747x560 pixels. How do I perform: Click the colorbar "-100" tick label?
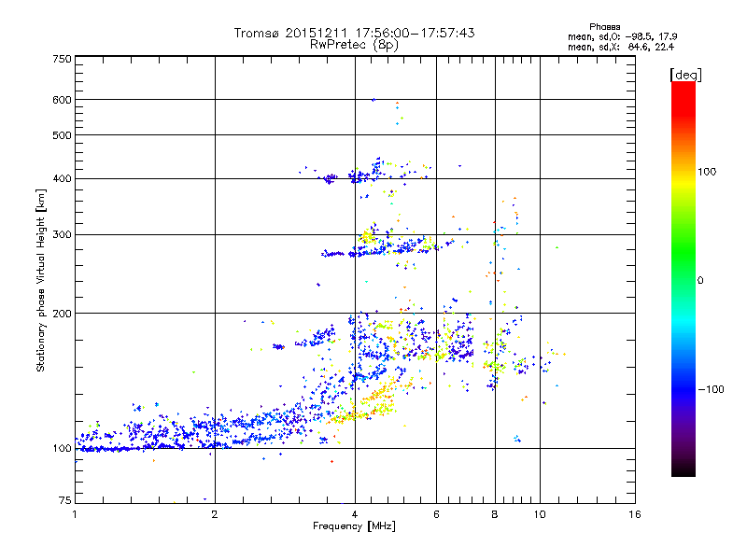[x=711, y=389]
